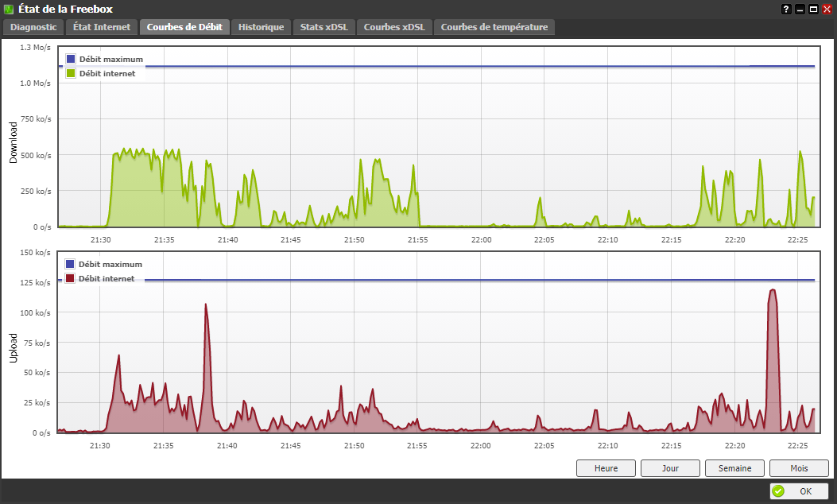Screen dimensions: 837x504
Task: Click the Download axis title
Action: (x=14, y=142)
